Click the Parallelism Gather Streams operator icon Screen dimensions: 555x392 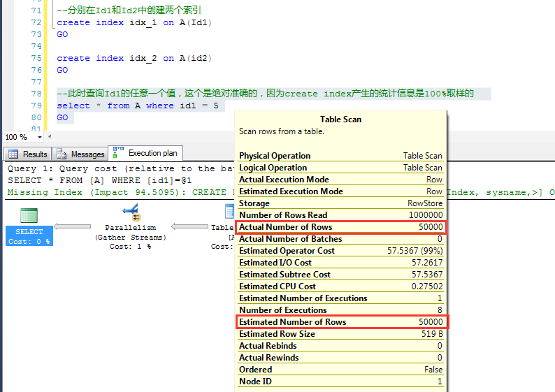pos(131,212)
